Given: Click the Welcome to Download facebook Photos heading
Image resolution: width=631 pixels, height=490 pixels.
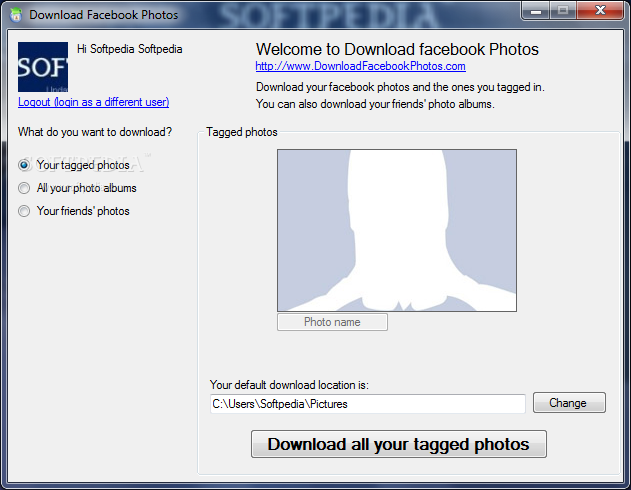Looking at the screenshot, I should click(397, 49).
